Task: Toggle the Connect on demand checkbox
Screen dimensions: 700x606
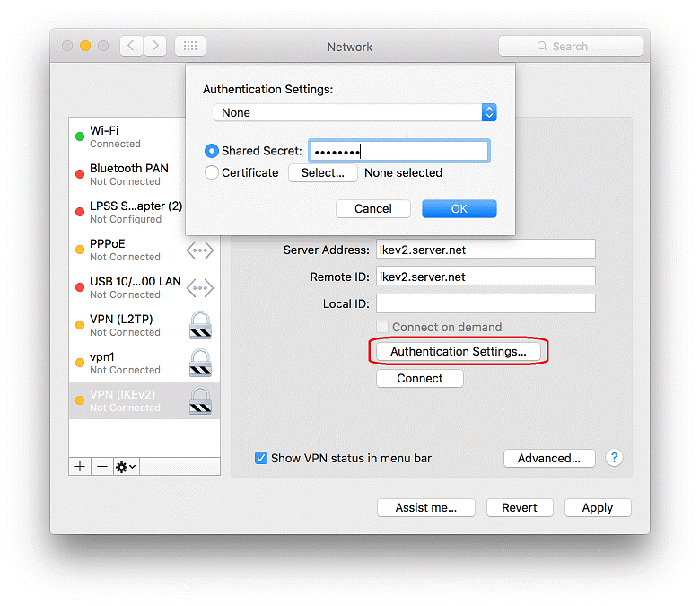Action: click(x=382, y=327)
